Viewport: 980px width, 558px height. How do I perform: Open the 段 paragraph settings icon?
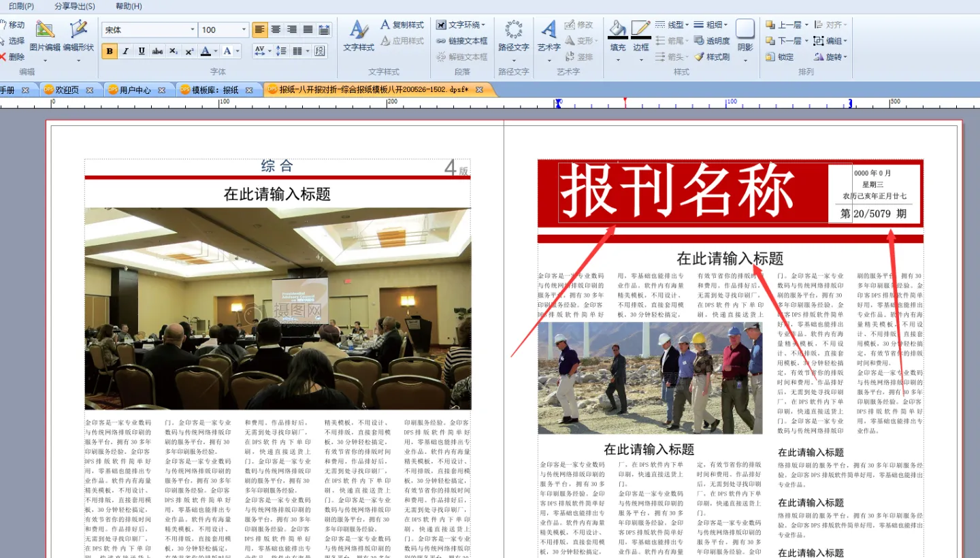[x=320, y=51]
